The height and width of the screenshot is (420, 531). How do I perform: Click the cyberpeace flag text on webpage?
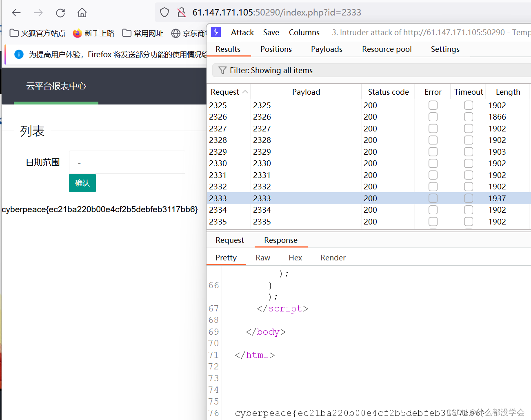tap(100, 209)
